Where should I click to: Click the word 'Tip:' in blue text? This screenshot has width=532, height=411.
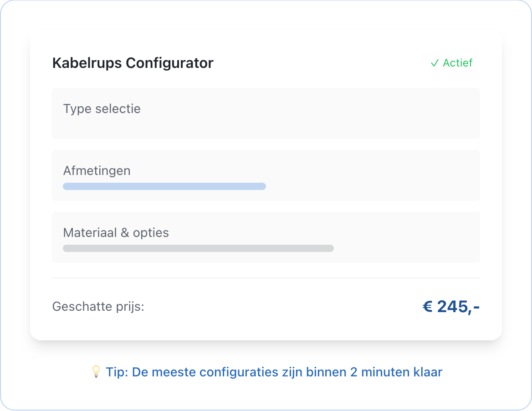pos(117,372)
